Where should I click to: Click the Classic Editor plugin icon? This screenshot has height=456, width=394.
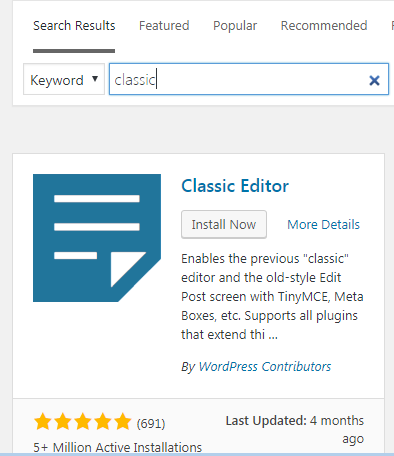coord(97,238)
